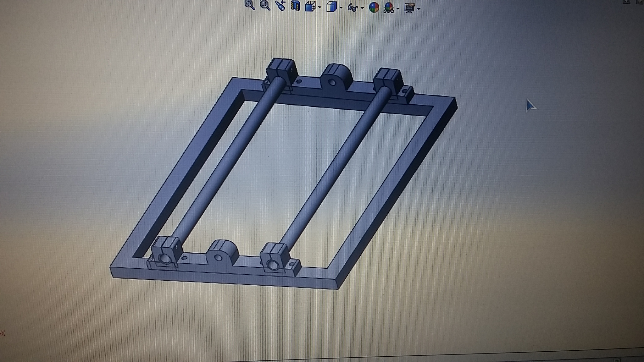
Task: Click the Previous View icon
Action: click(280, 6)
